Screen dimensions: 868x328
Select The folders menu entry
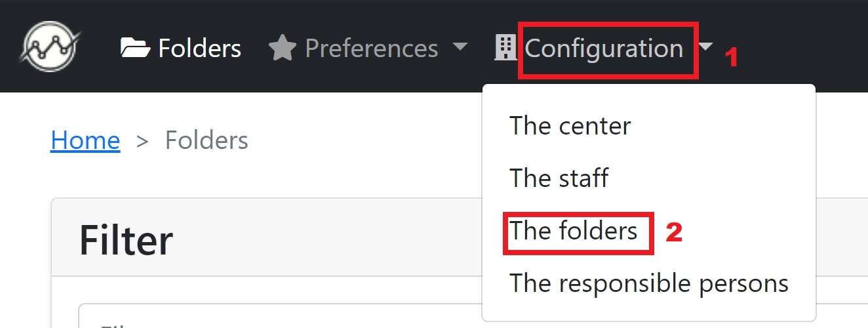[x=573, y=230]
